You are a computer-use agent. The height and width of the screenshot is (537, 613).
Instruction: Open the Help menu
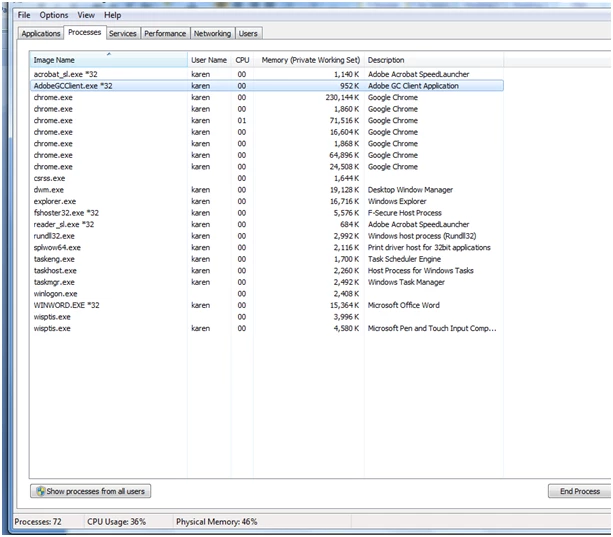pyautogui.click(x=112, y=15)
